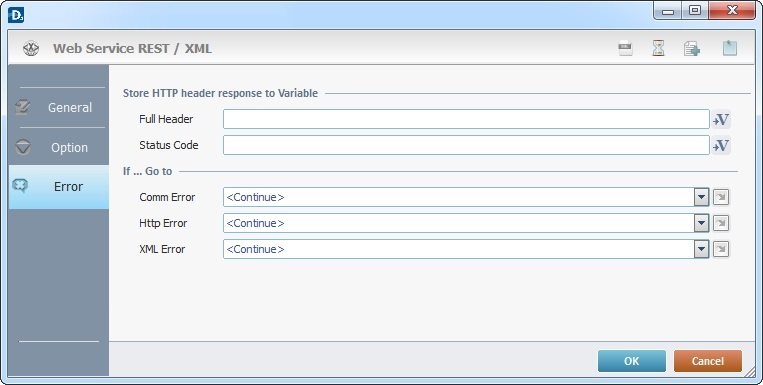The width and height of the screenshot is (763, 385).
Task: Click the card icon in the header toolbar
Action: [x=625, y=48]
